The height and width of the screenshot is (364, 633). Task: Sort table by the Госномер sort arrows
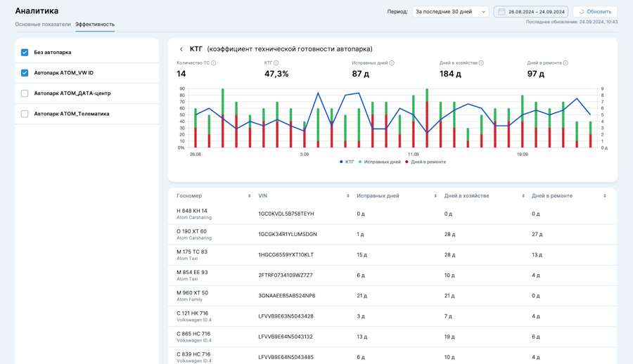(249, 196)
